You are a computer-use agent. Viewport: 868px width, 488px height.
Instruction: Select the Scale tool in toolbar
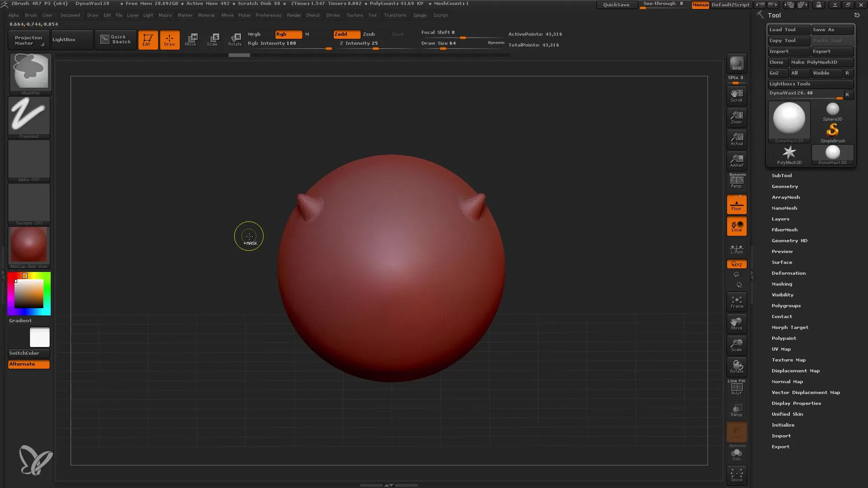point(212,39)
